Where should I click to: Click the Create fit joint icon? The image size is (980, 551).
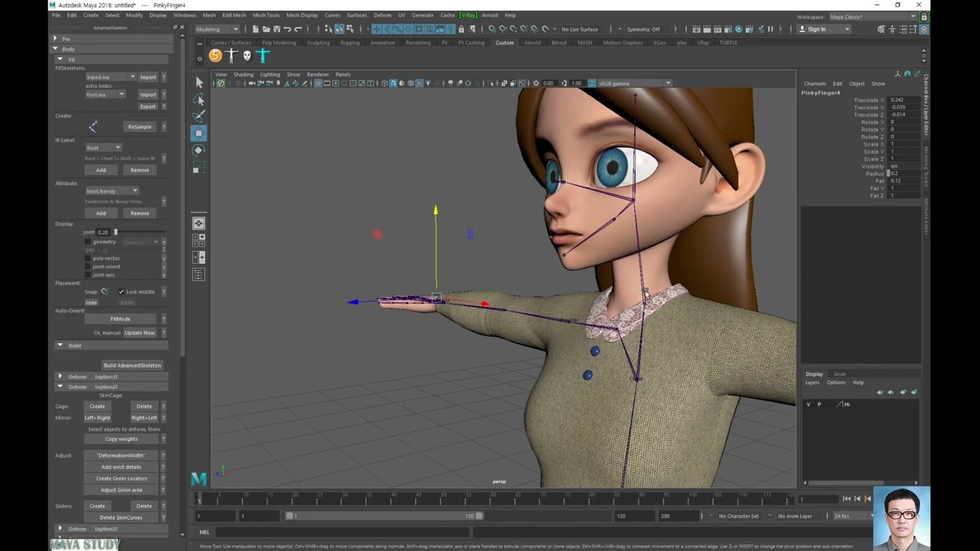click(93, 127)
